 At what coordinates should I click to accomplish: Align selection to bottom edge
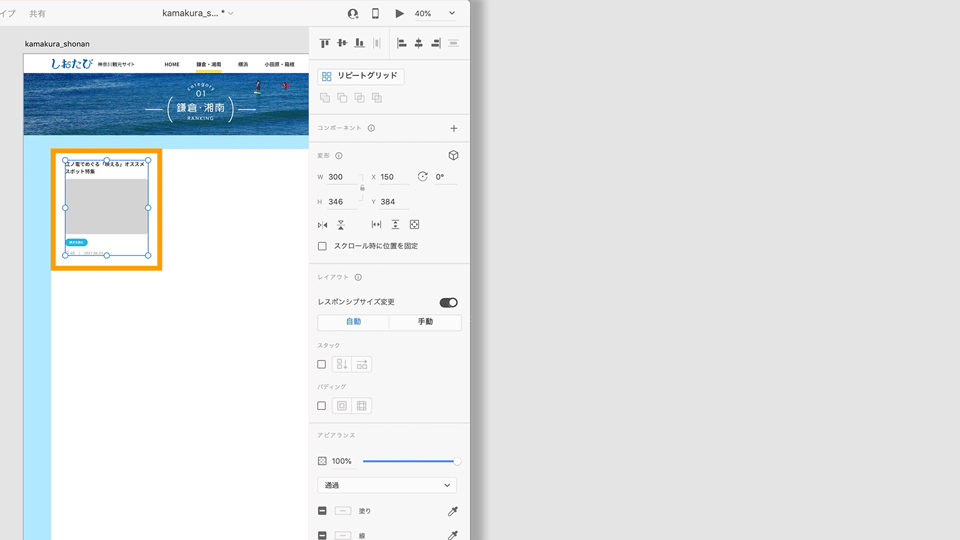click(x=359, y=43)
